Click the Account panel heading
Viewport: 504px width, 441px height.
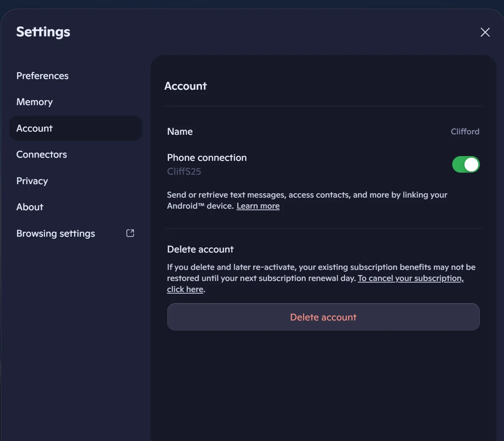[185, 86]
